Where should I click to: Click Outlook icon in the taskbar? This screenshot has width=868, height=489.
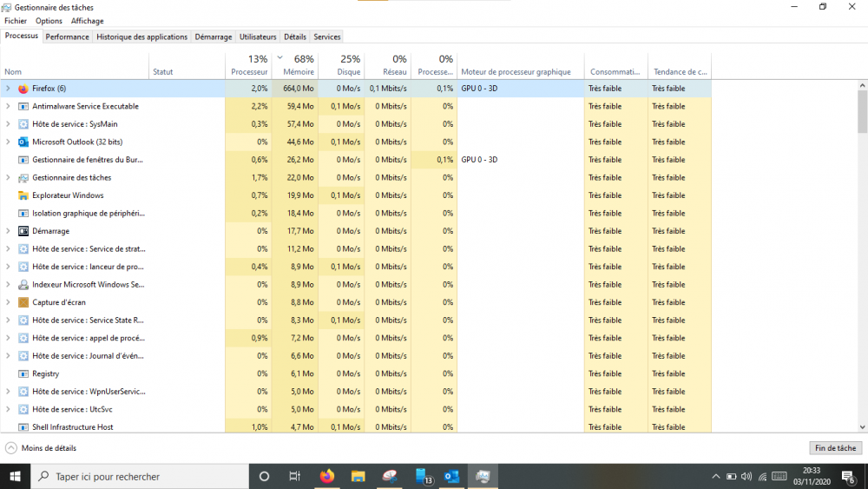pos(451,476)
